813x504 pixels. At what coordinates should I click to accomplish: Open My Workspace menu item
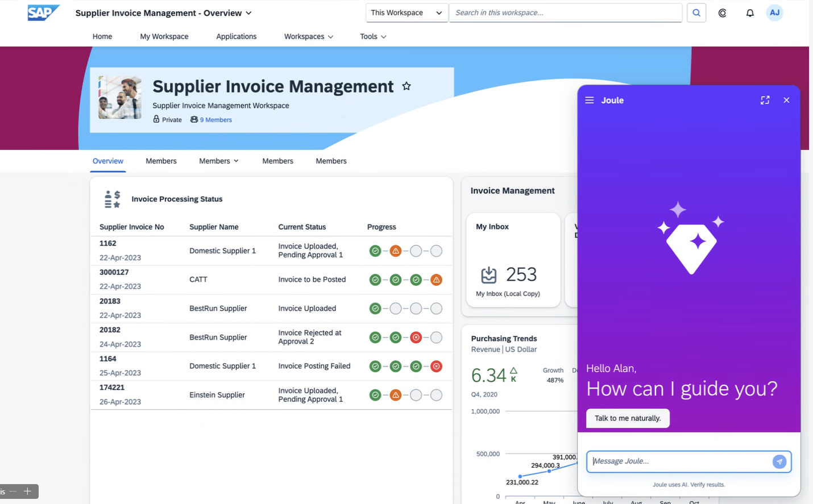click(x=164, y=36)
